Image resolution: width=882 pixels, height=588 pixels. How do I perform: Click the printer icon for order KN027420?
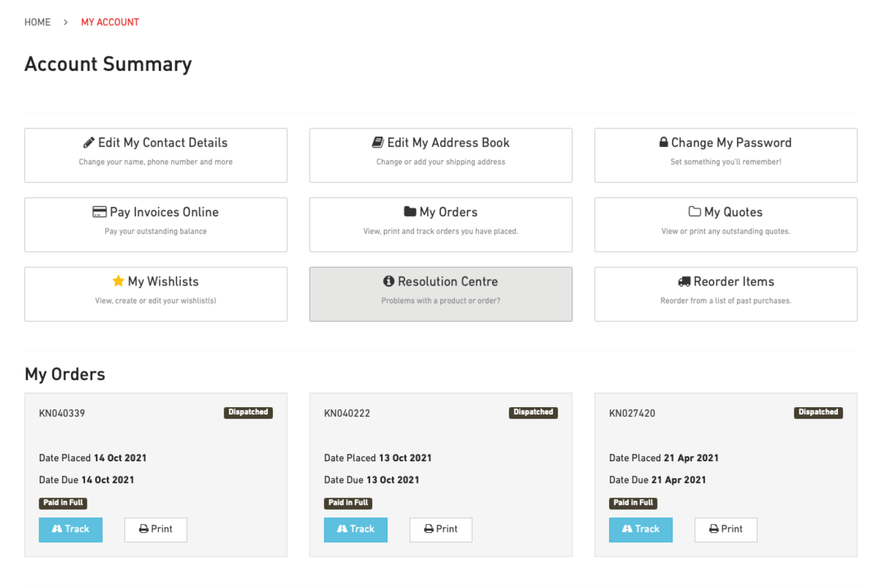(714, 529)
